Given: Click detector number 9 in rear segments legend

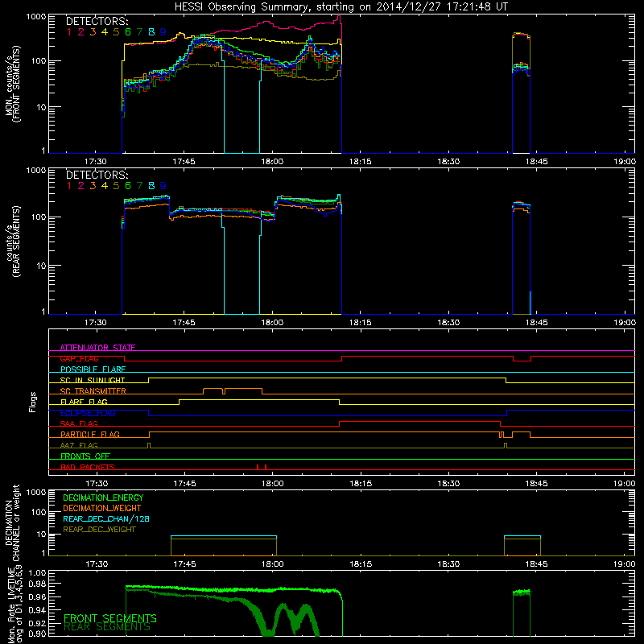Looking at the screenshot, I should (x=163, y=186).
